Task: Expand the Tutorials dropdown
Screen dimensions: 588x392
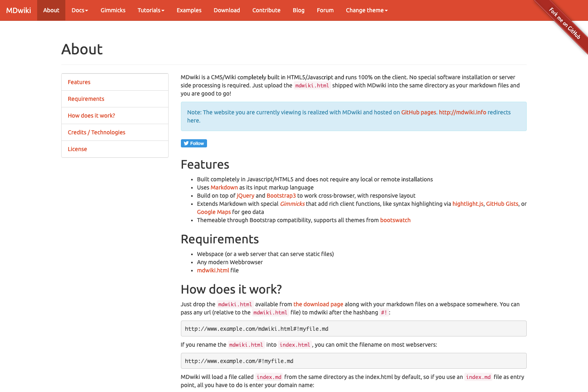Action: [x=151, y=10]
